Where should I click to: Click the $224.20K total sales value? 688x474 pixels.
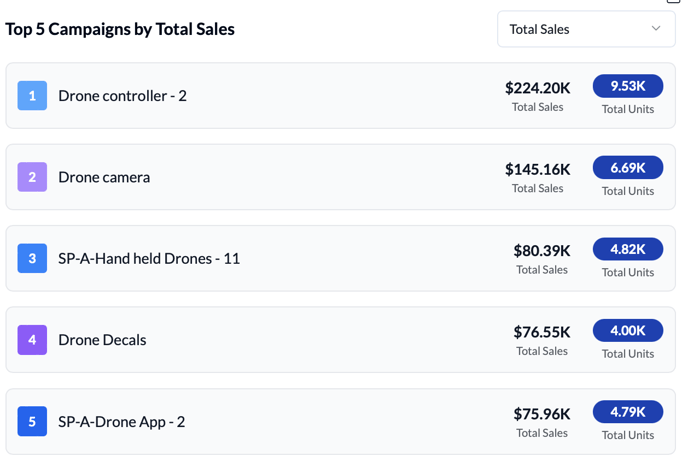point(537,88)
